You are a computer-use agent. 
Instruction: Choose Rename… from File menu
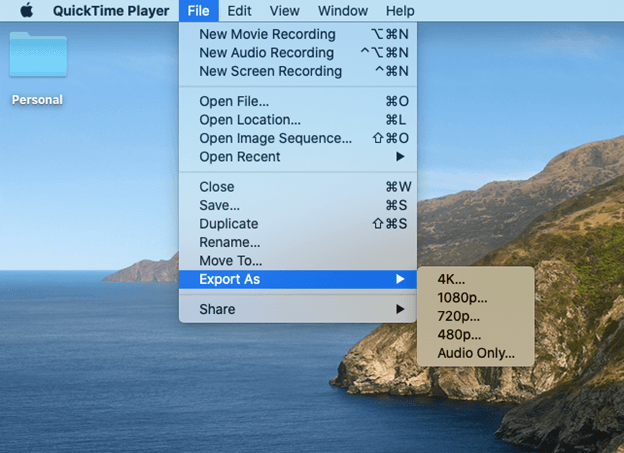point(298,242)
